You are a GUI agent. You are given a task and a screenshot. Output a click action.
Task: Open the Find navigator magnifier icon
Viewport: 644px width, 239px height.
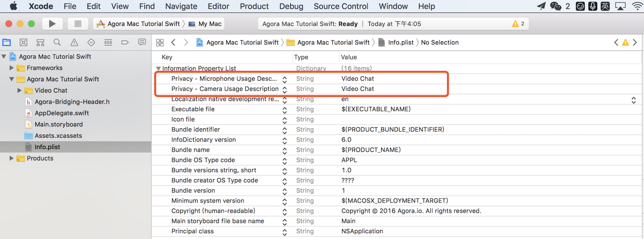tap(57, 42)
